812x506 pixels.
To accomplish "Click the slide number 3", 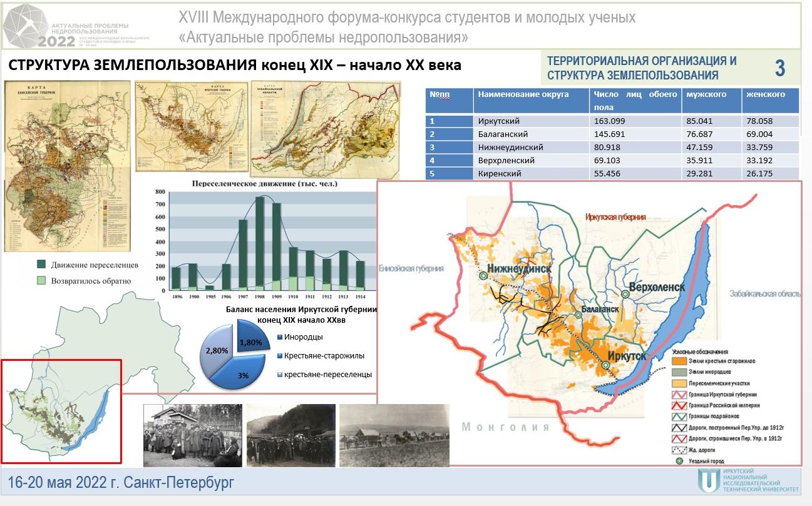I will click(780, 68).
